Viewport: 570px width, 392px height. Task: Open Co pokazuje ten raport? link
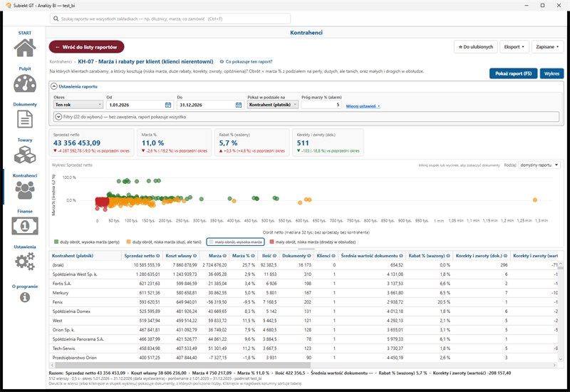(246, 62)
